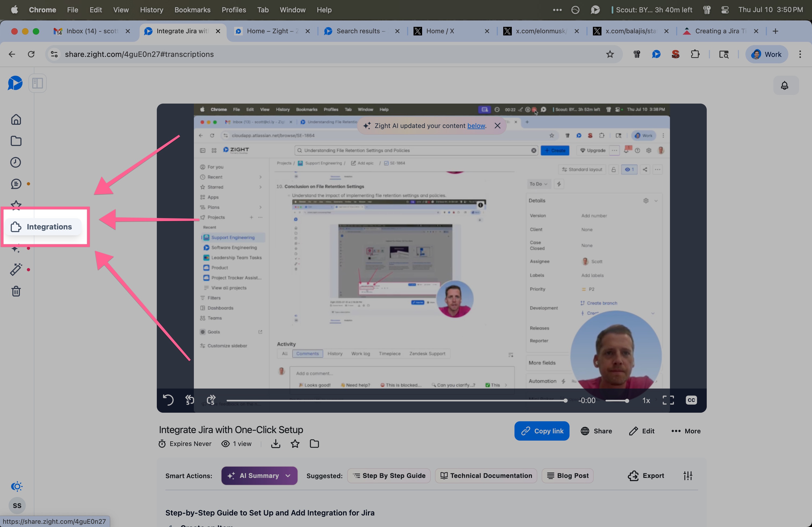This screenshot has width=812, height=527.
Task: Change playback speed from 1x
Action: pyautogui.click(x=646, y=400)
